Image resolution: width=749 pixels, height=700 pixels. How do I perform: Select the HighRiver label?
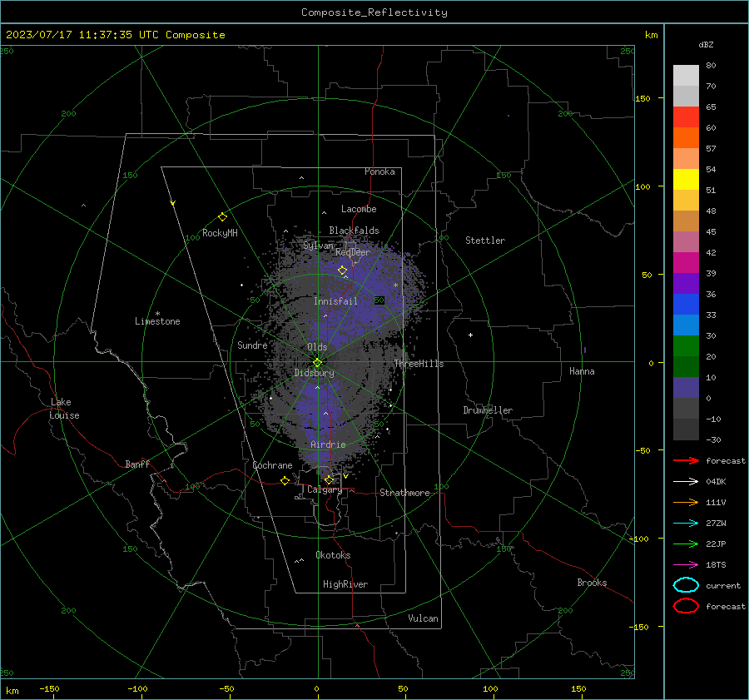click(345, 584)
